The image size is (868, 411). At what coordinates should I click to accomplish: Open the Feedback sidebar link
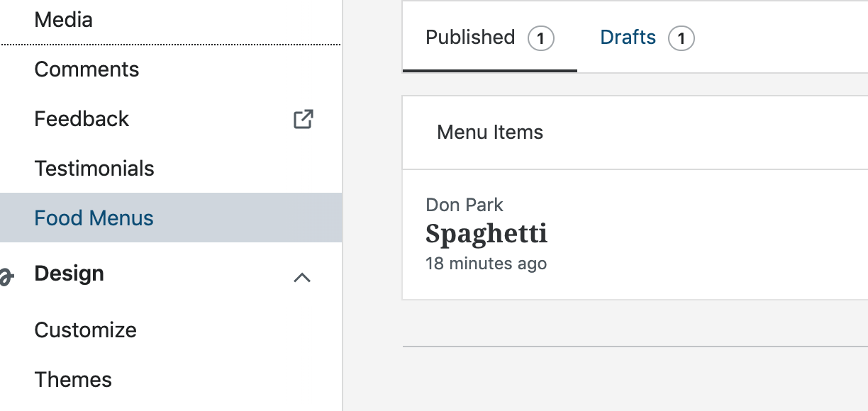[82, 119]
